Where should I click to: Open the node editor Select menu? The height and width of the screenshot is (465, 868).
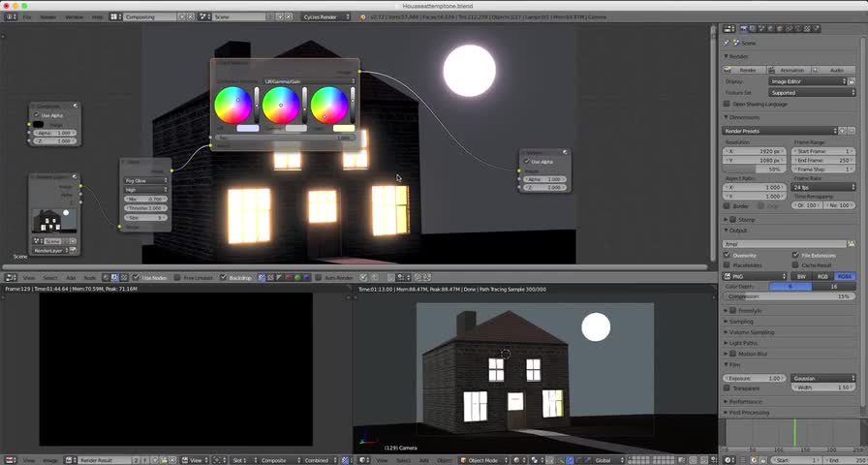pyautogui.click(x=49, y=277)
